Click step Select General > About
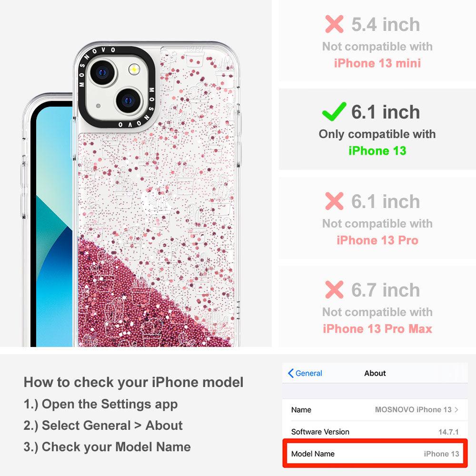Viewport: 476px width, 476px height. [x=103, y=425]
